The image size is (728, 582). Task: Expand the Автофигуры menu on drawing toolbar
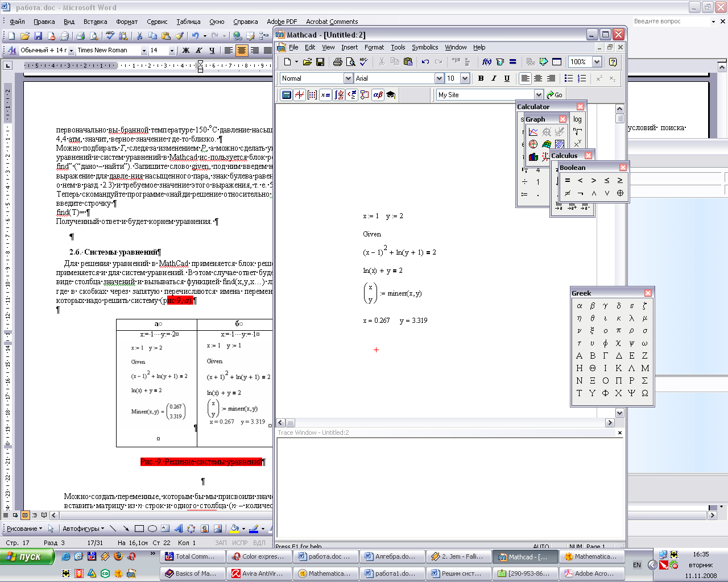coord(83,529)
